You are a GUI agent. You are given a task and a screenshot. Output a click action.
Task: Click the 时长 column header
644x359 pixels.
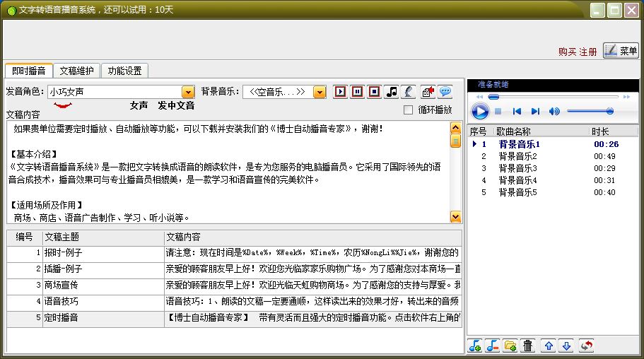click(x=614, y=131)
